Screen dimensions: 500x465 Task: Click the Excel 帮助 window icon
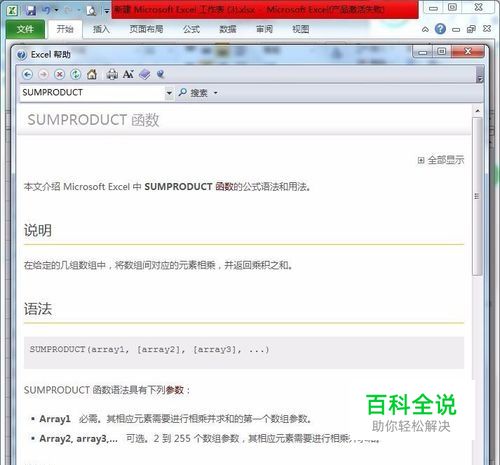(21, 55)
